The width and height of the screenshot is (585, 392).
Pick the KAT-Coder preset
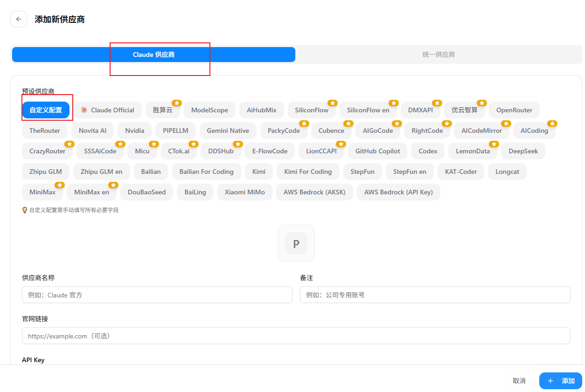pos(461,172)
